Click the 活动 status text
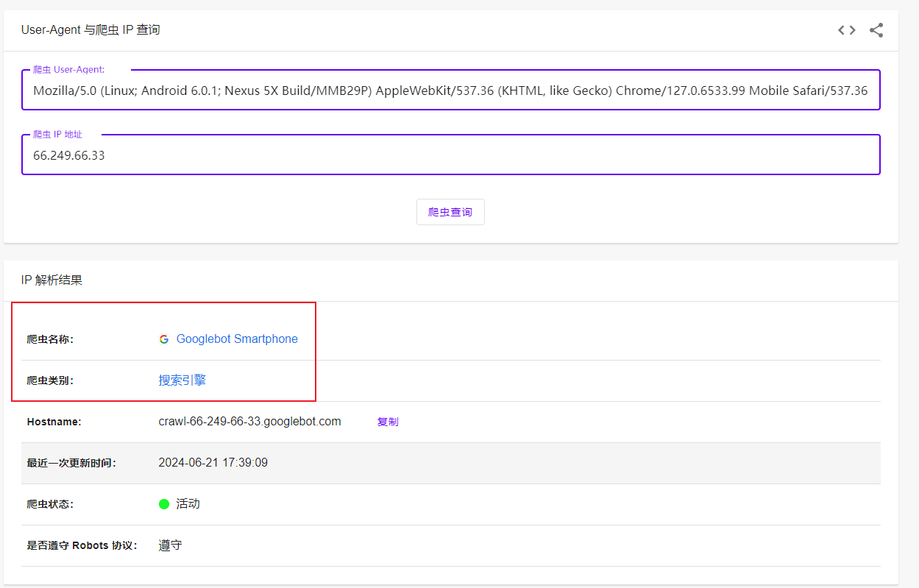 pyautogui.click(x=188, y=504)
